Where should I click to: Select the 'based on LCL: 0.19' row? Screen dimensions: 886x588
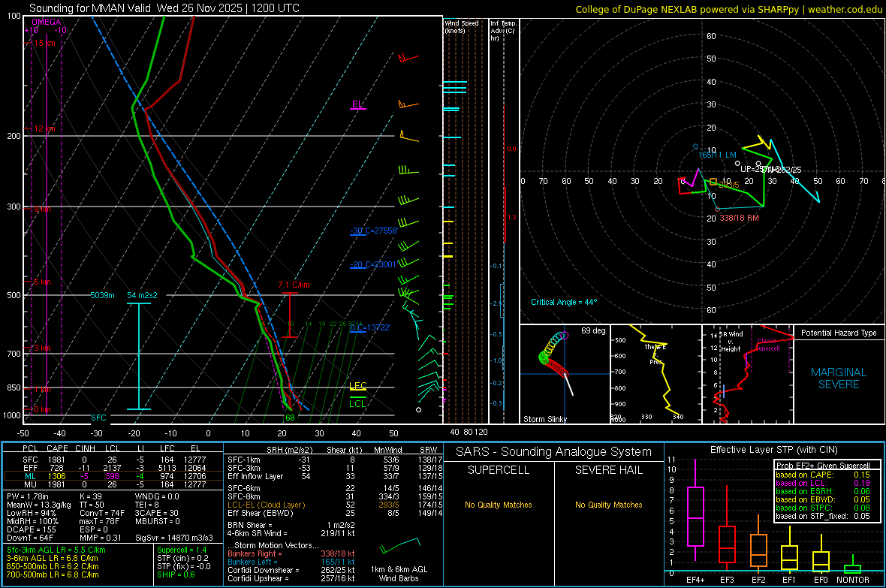(823, 483)
